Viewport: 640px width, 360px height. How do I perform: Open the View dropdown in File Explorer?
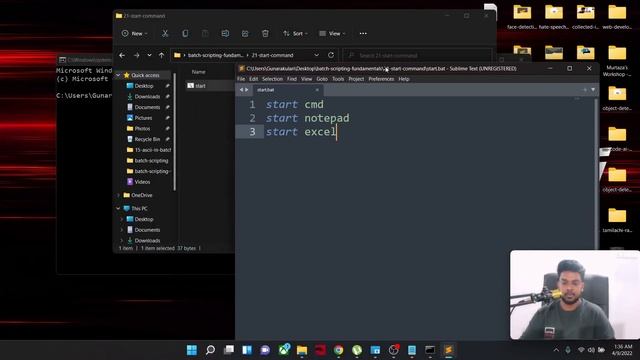click(332, 33)
